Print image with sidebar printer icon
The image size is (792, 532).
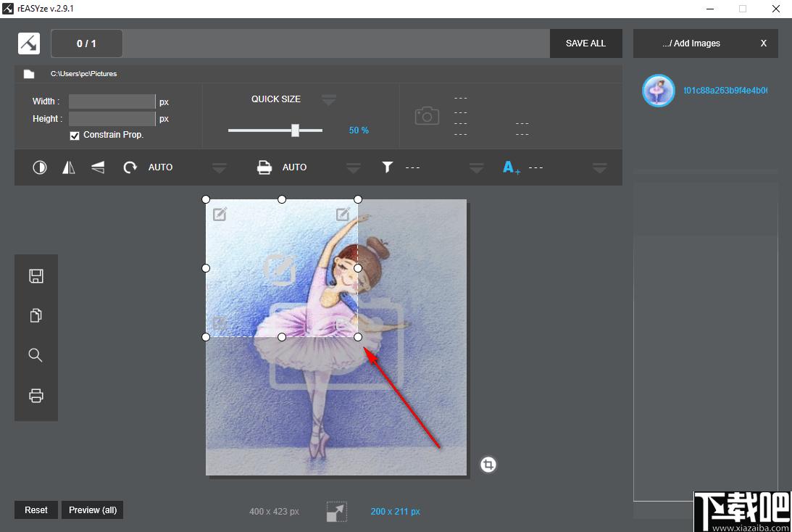(x=36, y=395)
